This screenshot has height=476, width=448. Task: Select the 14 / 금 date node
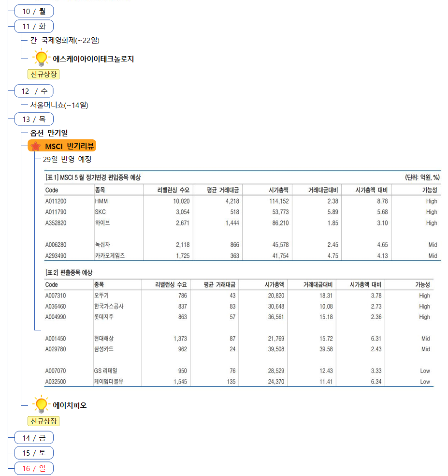pos(34,438)
